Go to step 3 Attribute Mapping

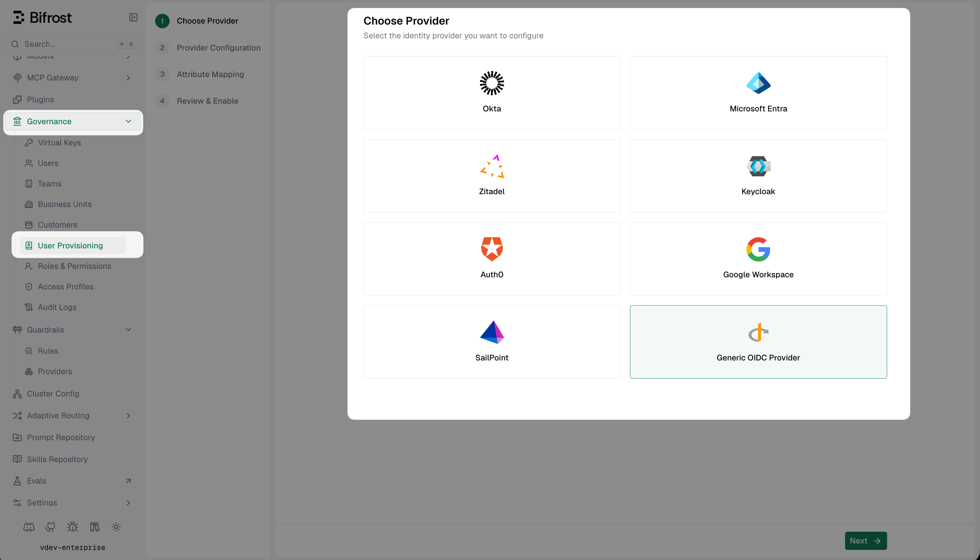(200, 74)
